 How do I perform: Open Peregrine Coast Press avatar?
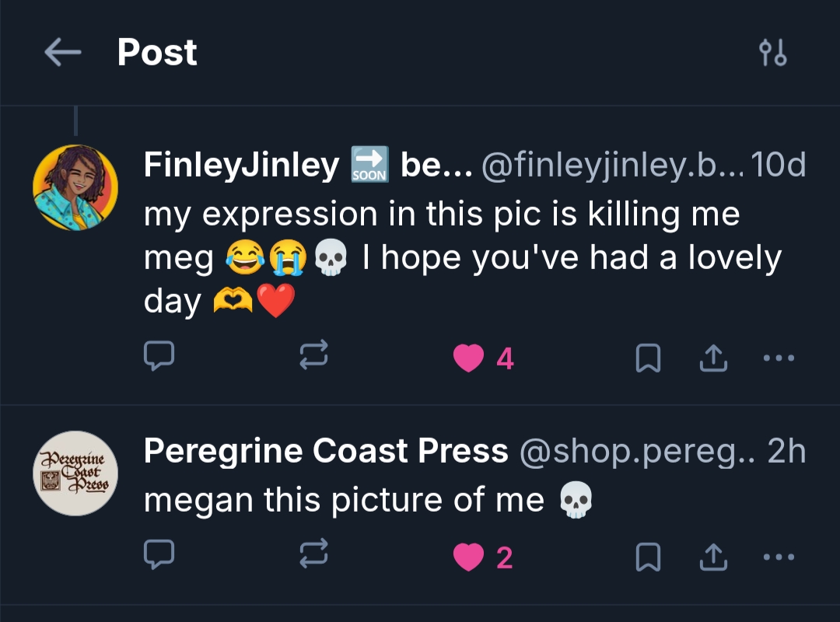pos(75,473)
